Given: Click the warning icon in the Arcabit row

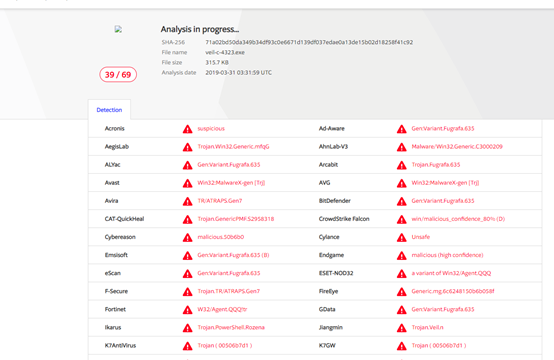Looking at the screenshot, I should pos(402,165).
